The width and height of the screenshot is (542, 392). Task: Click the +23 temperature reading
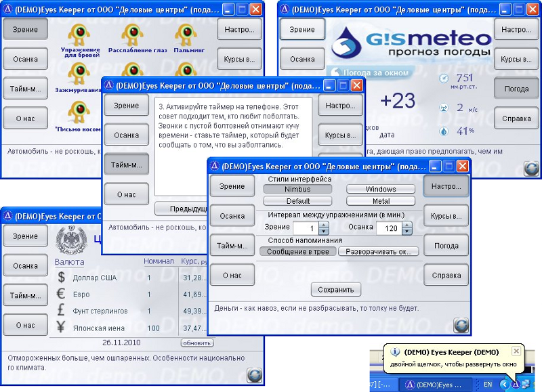398,100
